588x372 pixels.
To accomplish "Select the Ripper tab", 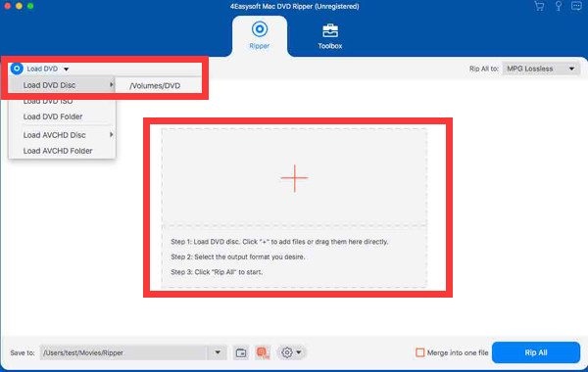I will pos(260,36).
